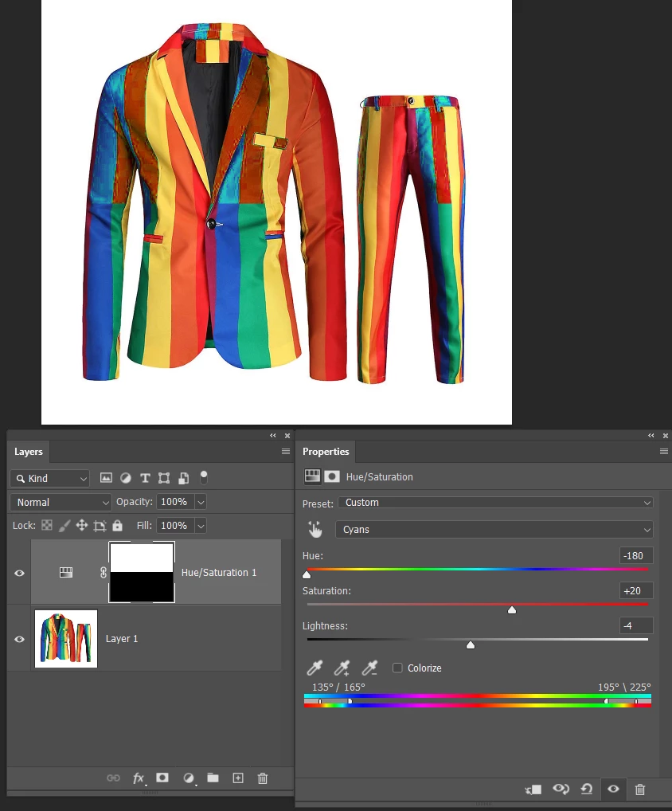Lock transparent pixels
The height and width of the screenshot is (811, 672).
click(x=47, y=526)
